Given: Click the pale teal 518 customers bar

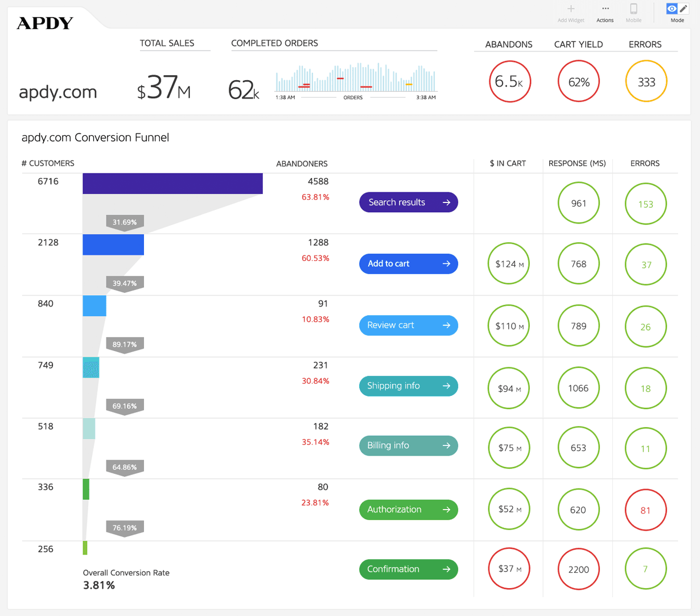Looking at the screenshot, I should point(89,428).
